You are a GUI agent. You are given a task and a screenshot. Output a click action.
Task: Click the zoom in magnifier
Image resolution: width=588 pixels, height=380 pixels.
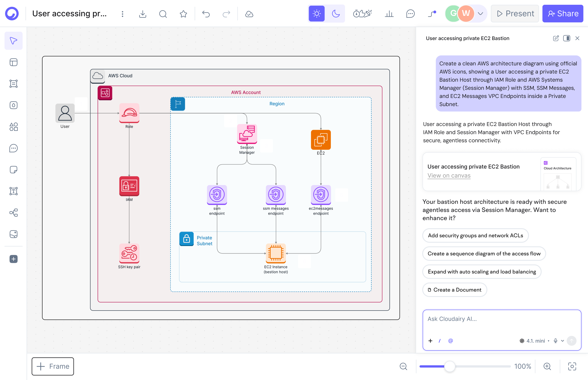tap(547, 366)
